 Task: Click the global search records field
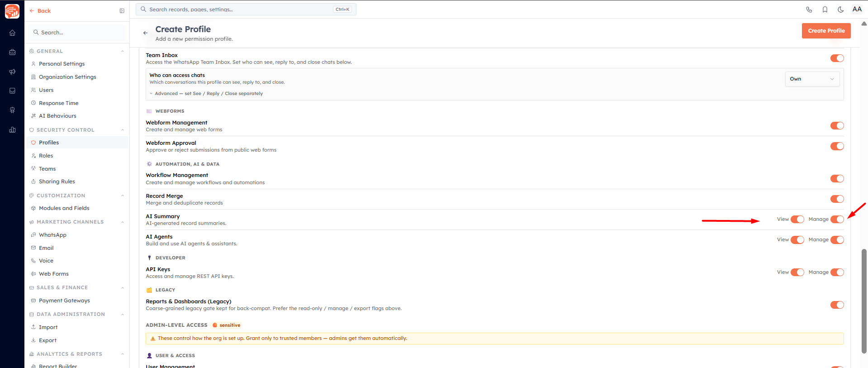(x=246, y=9)
